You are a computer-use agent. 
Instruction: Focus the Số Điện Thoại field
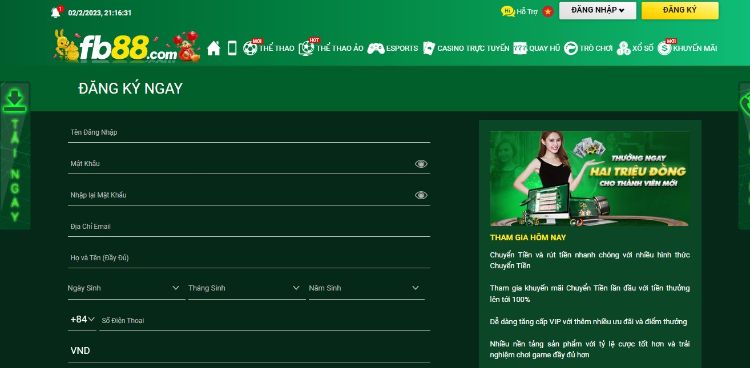click(265, 320)
